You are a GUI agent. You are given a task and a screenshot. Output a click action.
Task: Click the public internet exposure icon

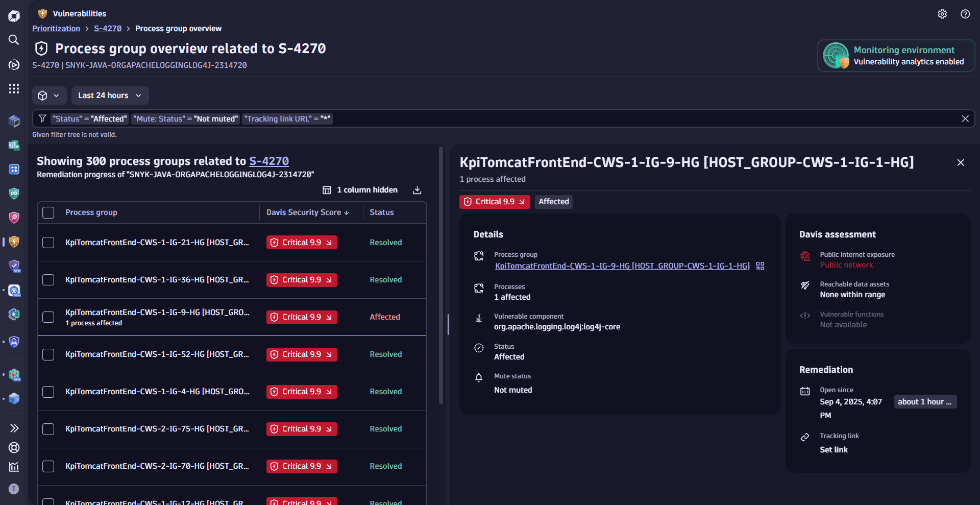805,256
